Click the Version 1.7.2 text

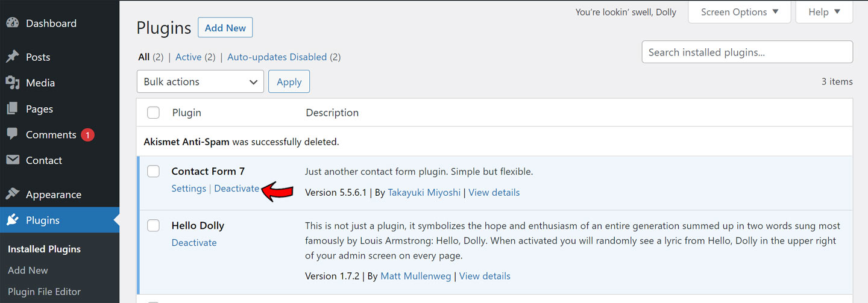tap(332, 276)
